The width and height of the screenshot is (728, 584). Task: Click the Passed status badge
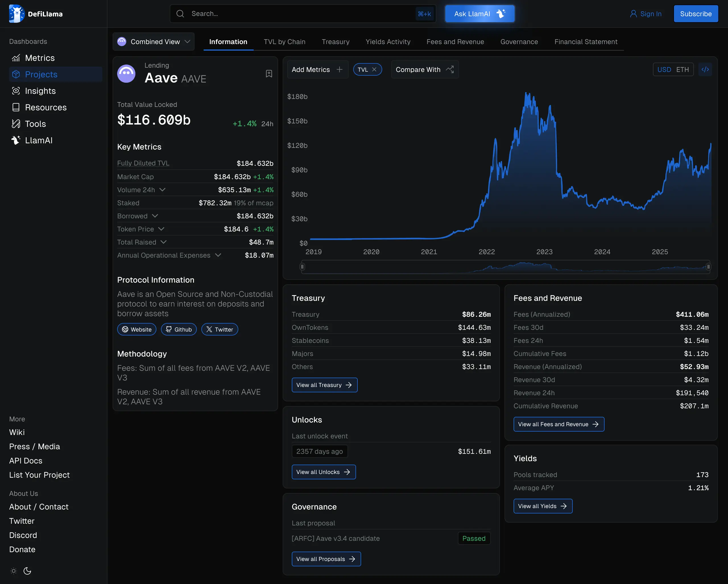click(474, 539)
